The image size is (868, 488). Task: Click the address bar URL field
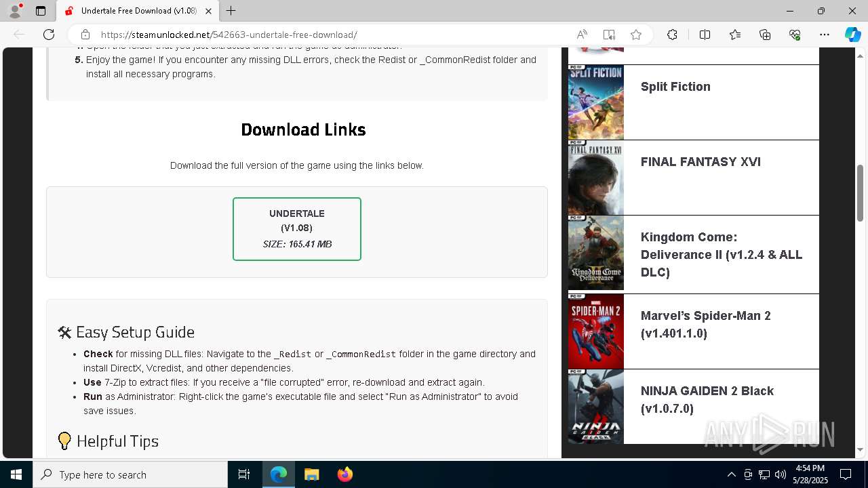(x=332, y=35)
